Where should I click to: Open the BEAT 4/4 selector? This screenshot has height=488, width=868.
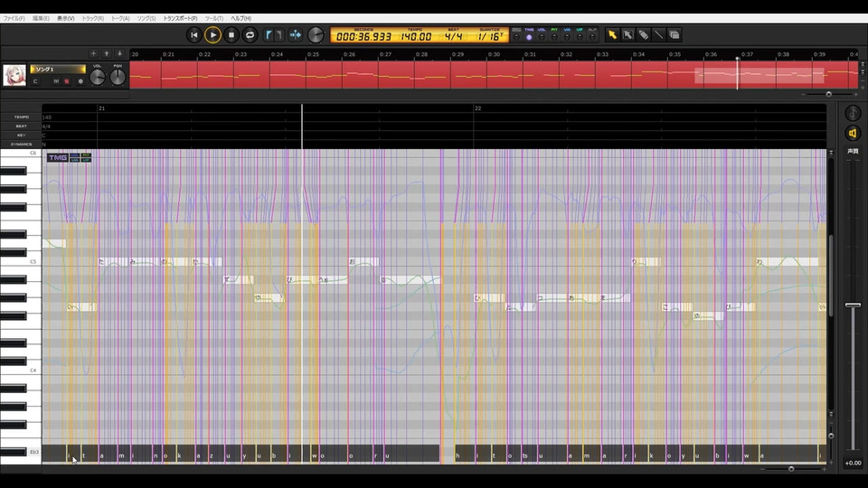click(x=453, y=36)
